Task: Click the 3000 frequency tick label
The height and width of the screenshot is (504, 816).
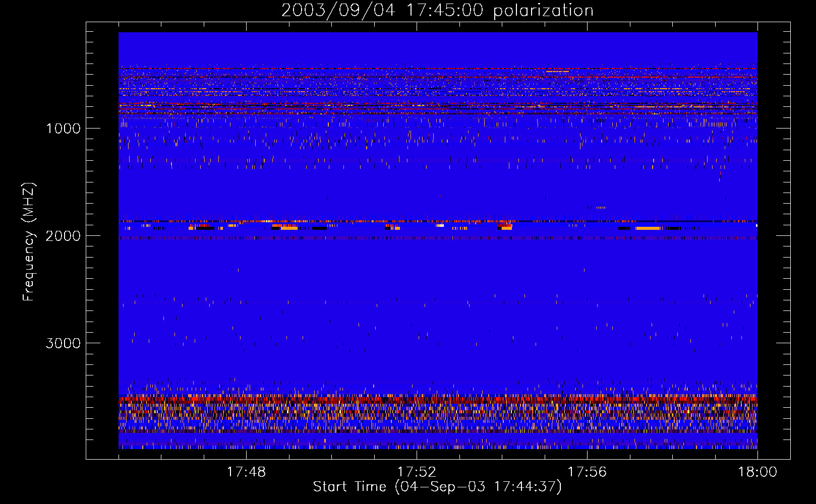Action: (x=63, y=343)
